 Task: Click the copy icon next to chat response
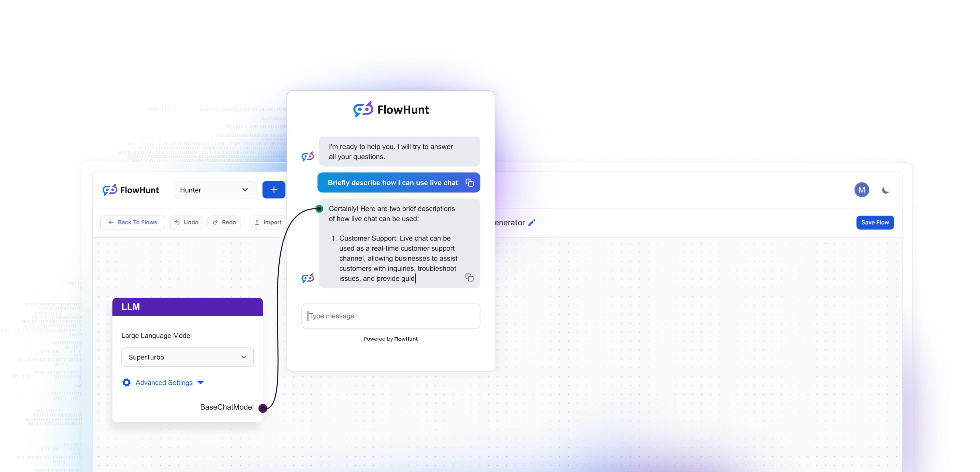point(469,278)
